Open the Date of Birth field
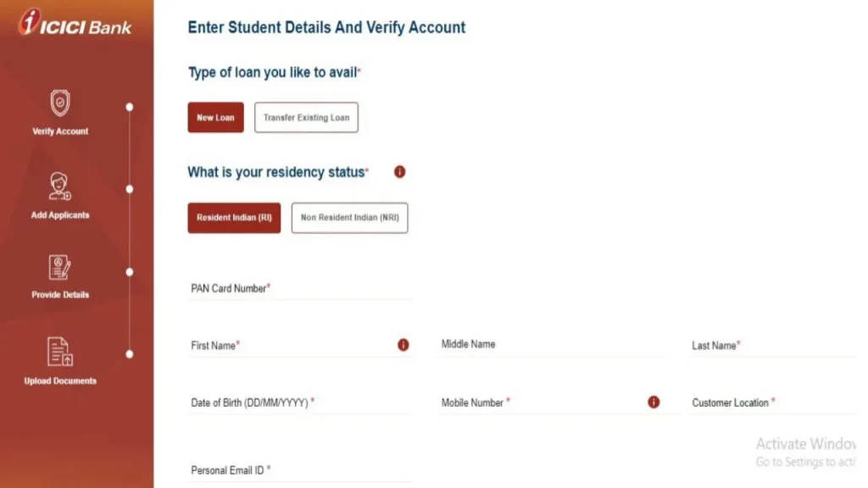868x488 pixels. coord(298,403)
